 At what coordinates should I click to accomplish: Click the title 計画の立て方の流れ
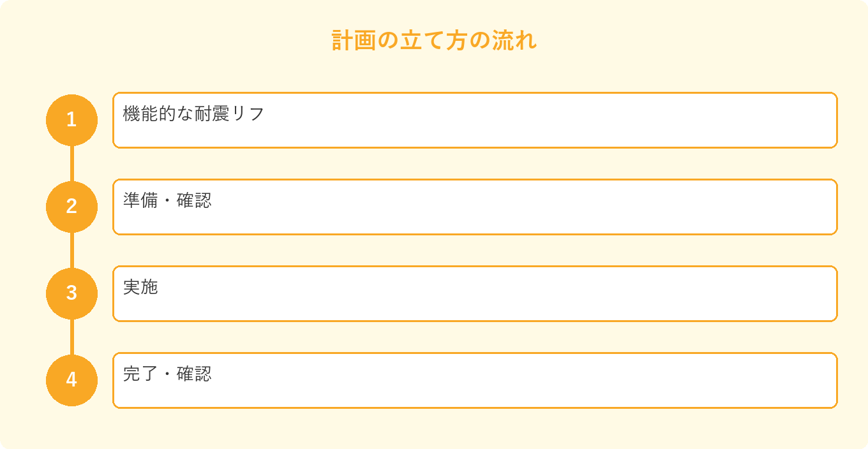click(x=434, y=40)
